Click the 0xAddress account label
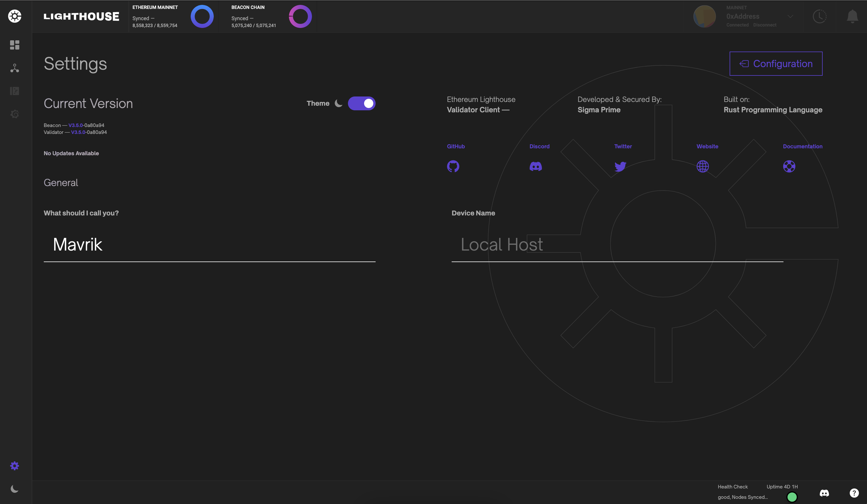 click(x=743, y=16)
